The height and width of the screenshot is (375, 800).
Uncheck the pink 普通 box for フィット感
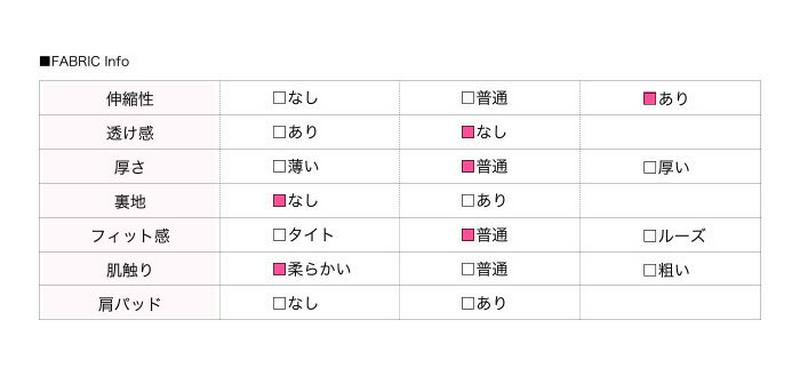468,235
